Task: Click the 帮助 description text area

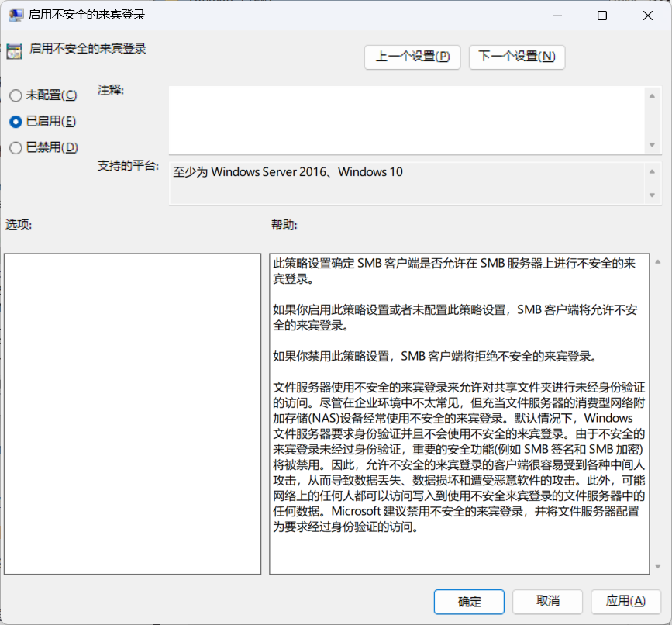Action: click(459, 413)
